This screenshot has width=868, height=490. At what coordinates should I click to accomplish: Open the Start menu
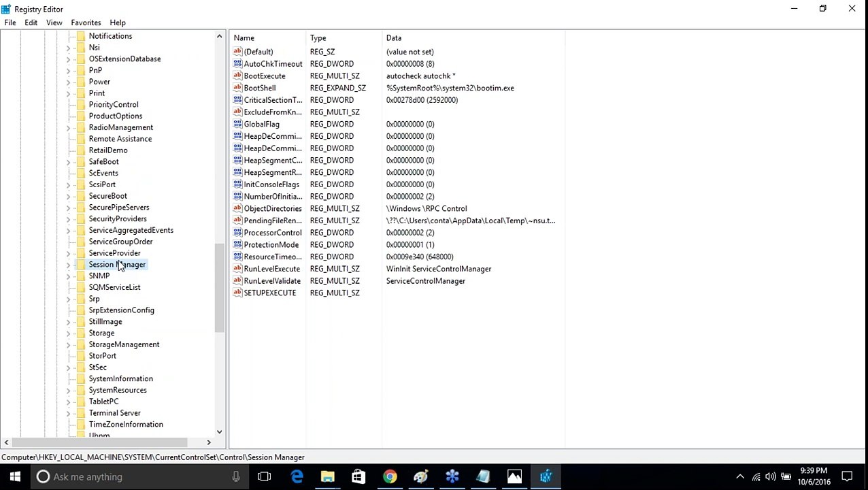(x=15, y=476)
